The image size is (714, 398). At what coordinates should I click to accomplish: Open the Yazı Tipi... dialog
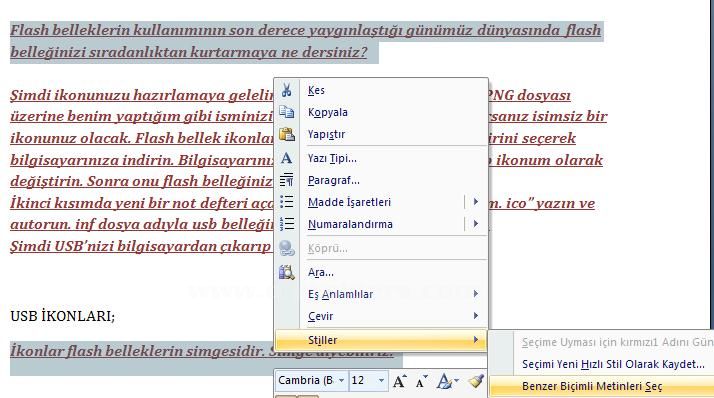(x=382, y=158)
